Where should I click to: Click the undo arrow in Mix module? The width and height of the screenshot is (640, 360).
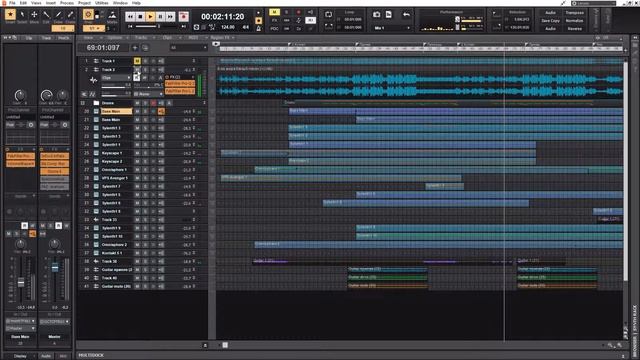406,15
